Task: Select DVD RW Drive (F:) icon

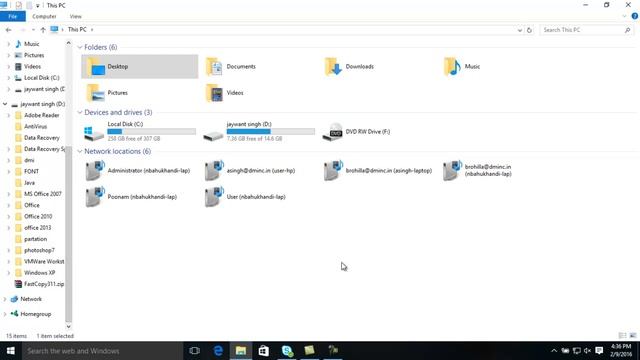Action: click(332, 131)
